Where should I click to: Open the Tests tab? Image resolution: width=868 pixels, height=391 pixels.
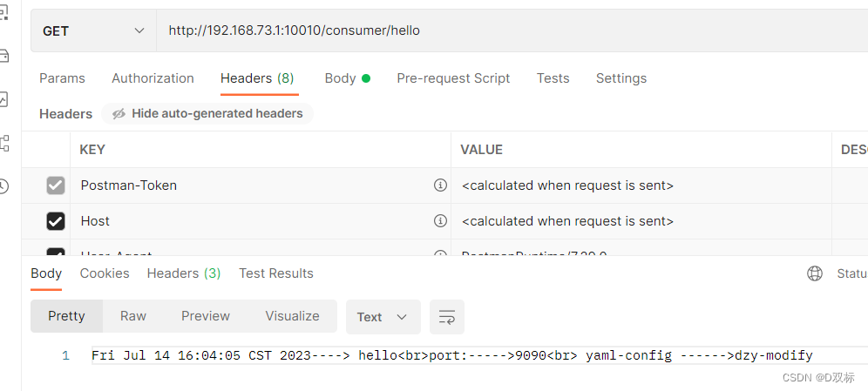pyautogui.click(x=553, y=78)
